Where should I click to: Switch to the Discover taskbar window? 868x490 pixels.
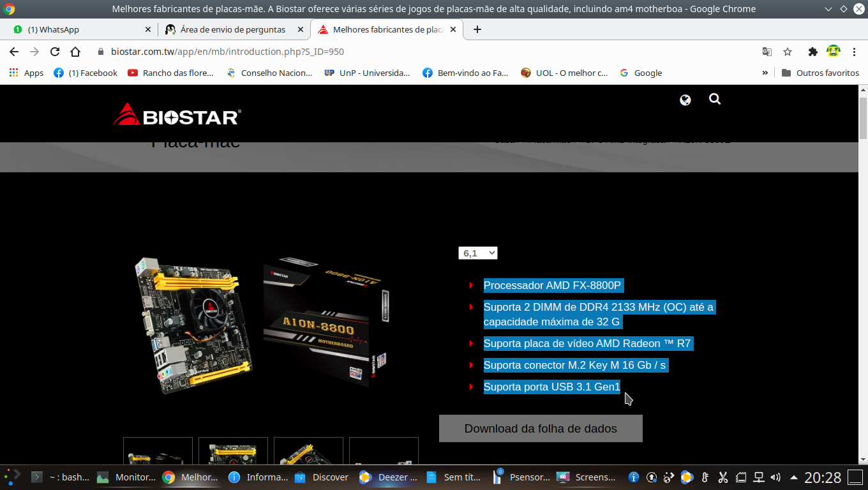(322, 477)
